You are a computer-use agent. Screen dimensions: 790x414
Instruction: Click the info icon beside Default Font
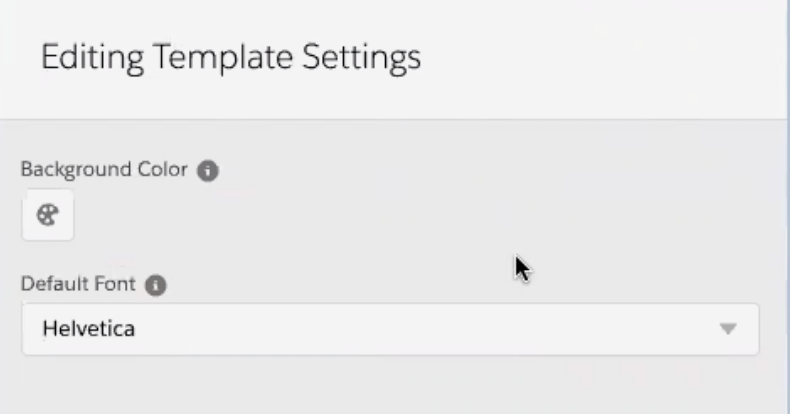[156, 285]
